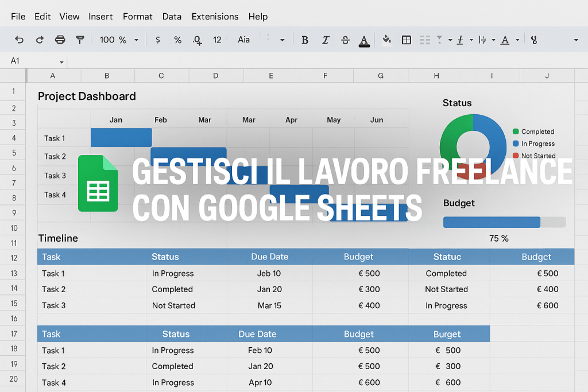This screenshot has height=392, width=588.
Task: Click the Mar 15 due date cell
Action: (269, 305)
